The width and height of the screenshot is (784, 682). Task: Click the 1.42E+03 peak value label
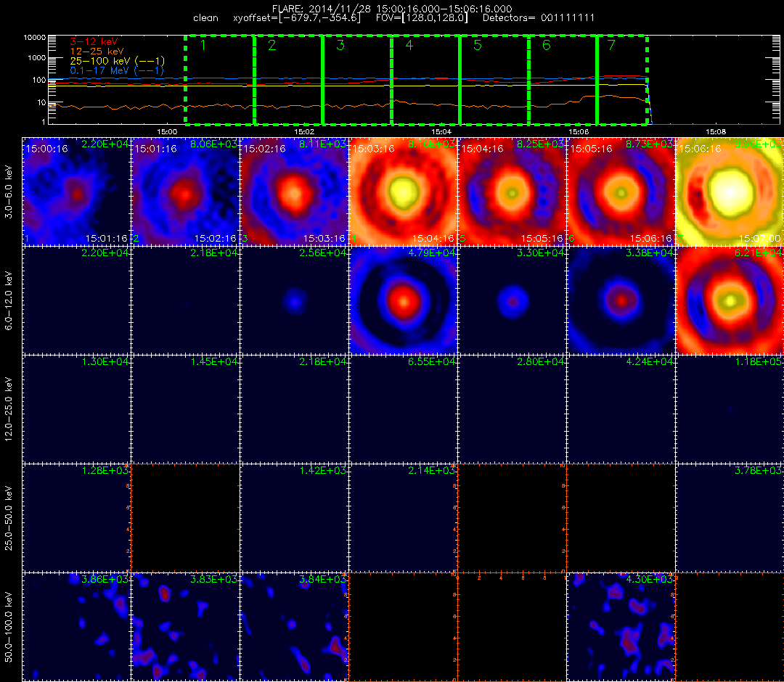[x=322, y=470]
